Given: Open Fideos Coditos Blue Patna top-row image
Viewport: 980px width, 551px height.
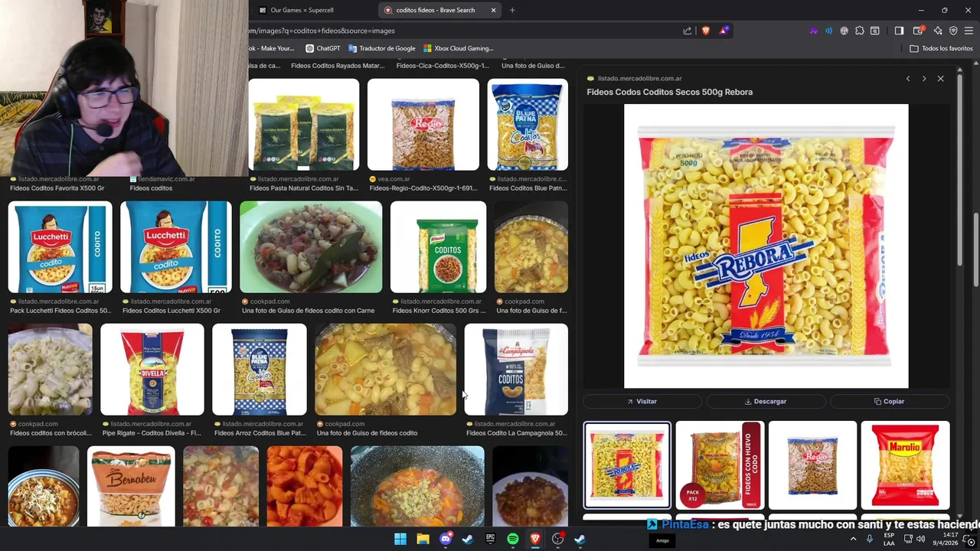Looking at the screenshot, I should tap(528, 125).
